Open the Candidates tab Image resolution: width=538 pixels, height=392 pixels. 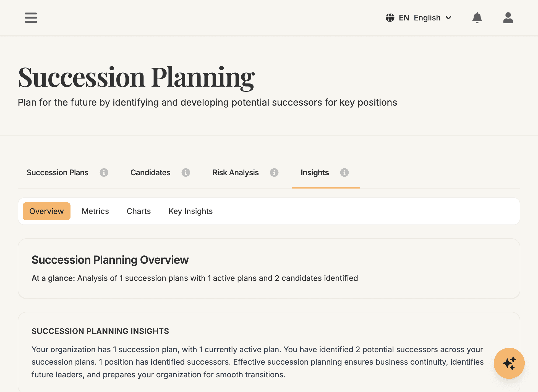pyautogui.click(x=150, y=173)
